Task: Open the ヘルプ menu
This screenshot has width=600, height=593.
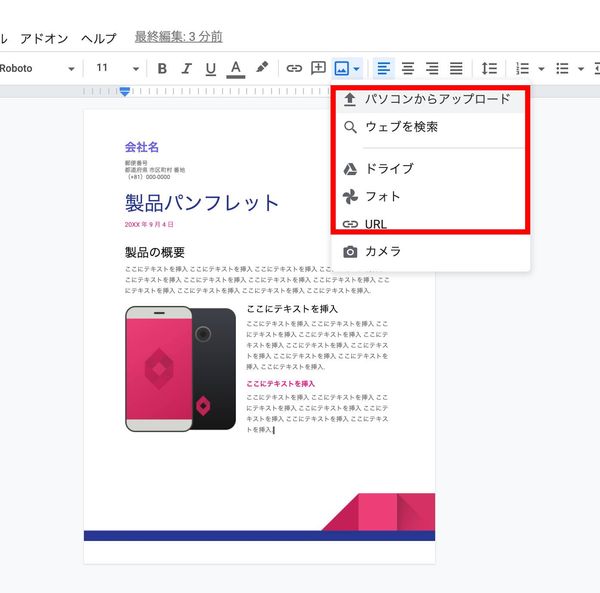Action: tap(98, 38)
